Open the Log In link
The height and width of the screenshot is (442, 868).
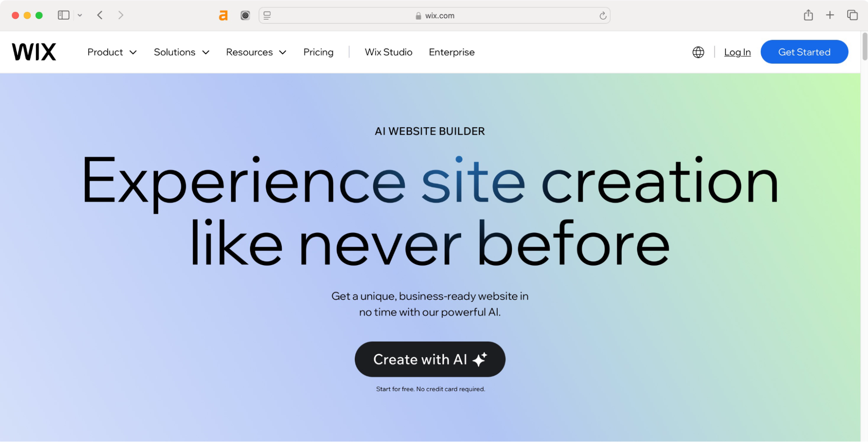point(737,52)
